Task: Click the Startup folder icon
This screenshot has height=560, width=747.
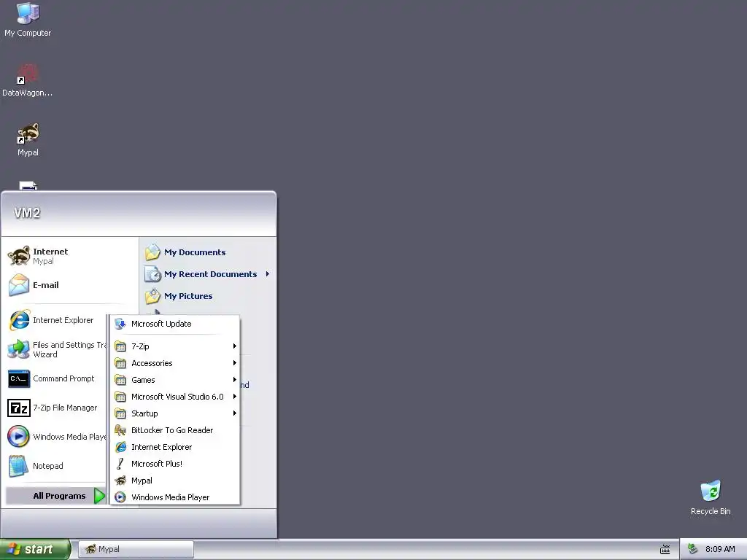Action: (120, 413)
